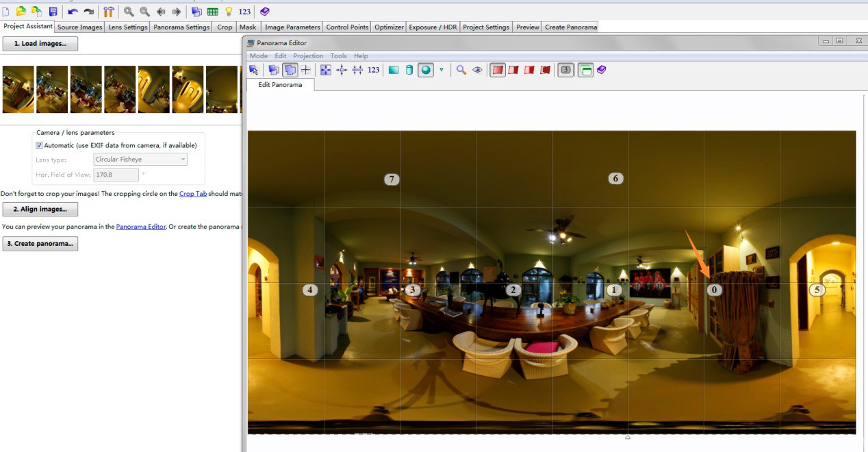This screenshot has width=868, height=452.
Task: Click the save project icon
Action: point(53,12)
